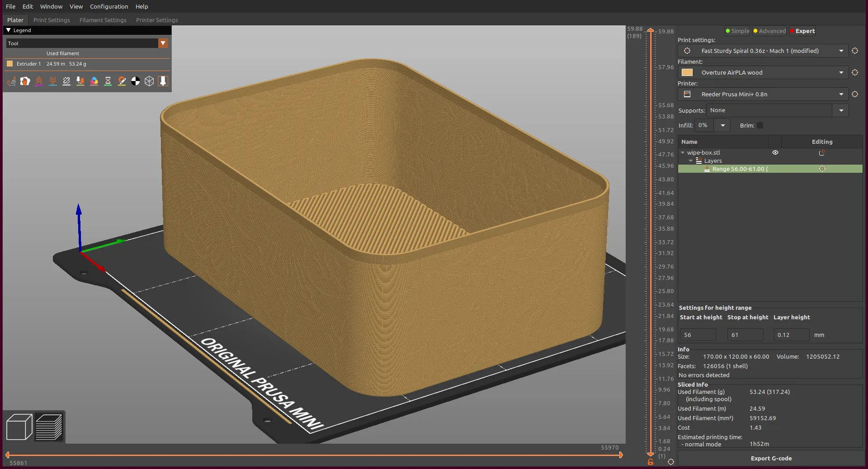Enable the Brim checkbox
Viewport: 868px width, 469px height.
point(760,126)
